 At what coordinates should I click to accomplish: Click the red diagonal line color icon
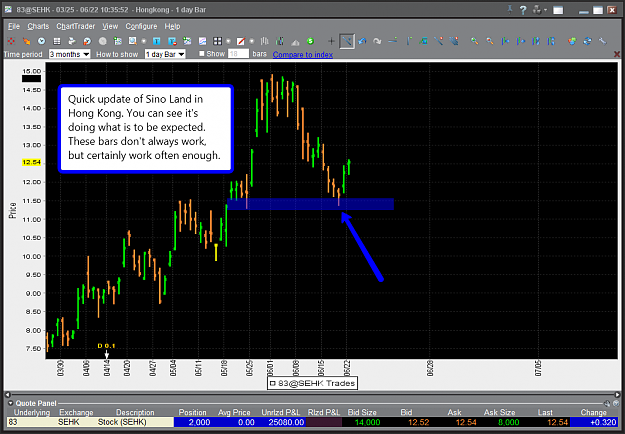[241, 41]
